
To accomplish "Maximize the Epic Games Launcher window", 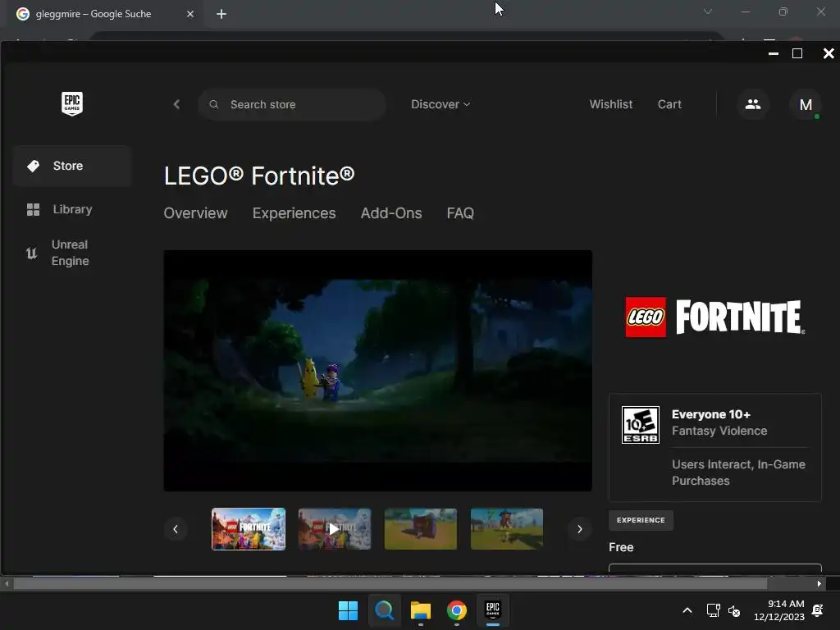I will [x=797, y=53].
